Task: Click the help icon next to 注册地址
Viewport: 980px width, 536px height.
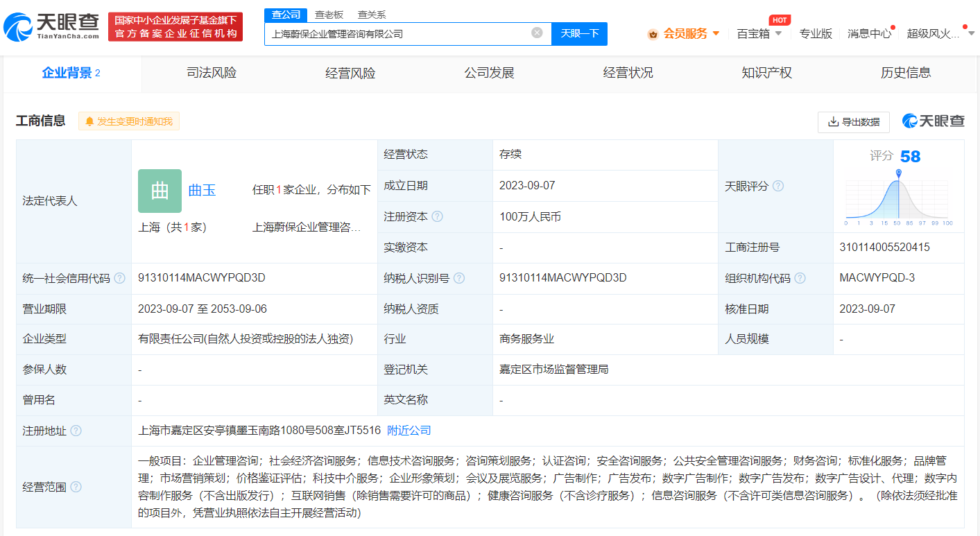Action: (76, 431)
